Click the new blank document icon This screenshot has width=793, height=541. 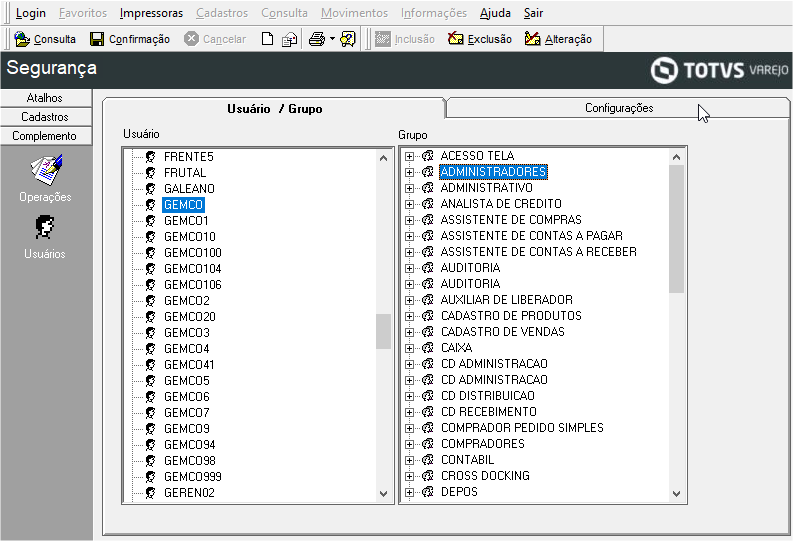coord(268,39)
